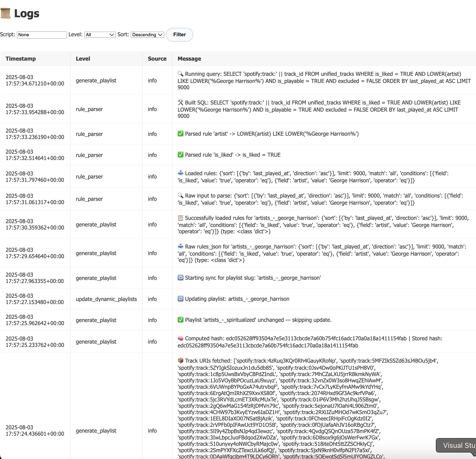The height and width of the screenshot is (459, 476).
Task: Click the hammer-and-wrench icon in Built SQL entry
Action: (180, 102)
